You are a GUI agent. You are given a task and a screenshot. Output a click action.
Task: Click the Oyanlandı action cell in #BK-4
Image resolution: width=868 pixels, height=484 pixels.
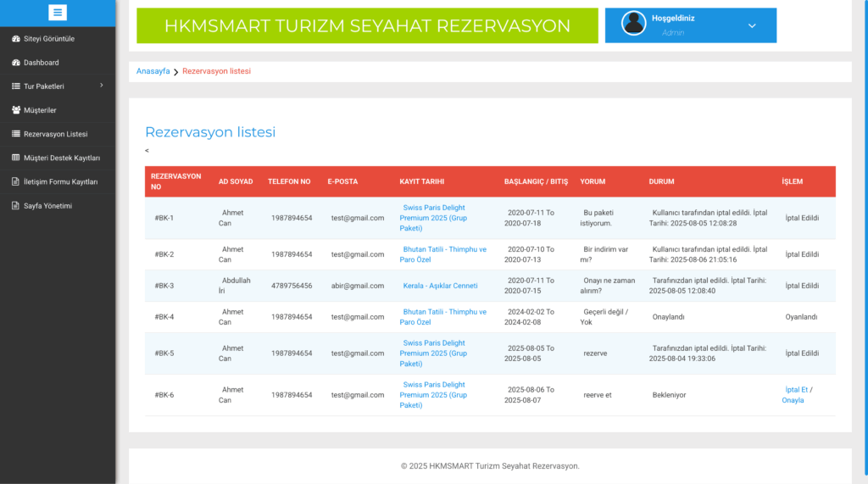coord(801,317)
